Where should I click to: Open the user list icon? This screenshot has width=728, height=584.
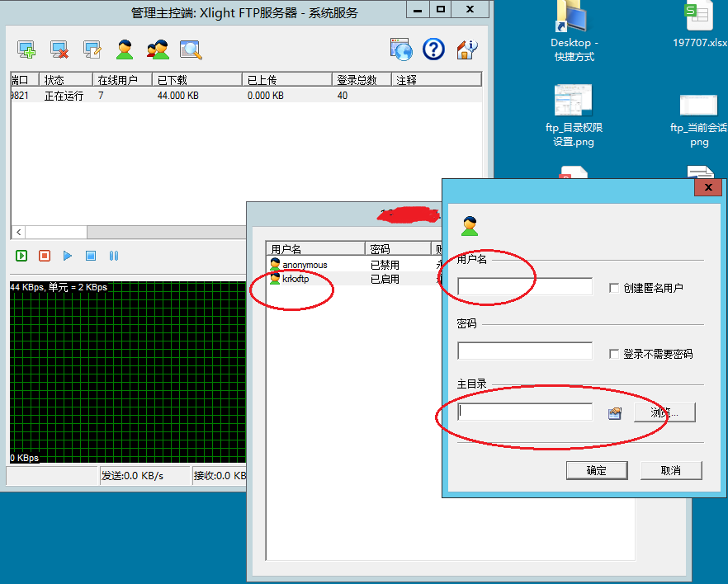coord(125,49)
